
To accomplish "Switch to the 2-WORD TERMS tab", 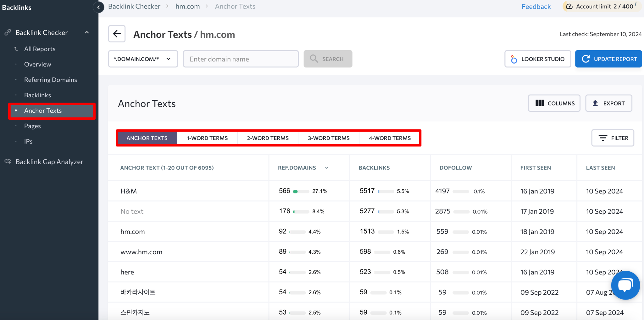I will [268, 138].
